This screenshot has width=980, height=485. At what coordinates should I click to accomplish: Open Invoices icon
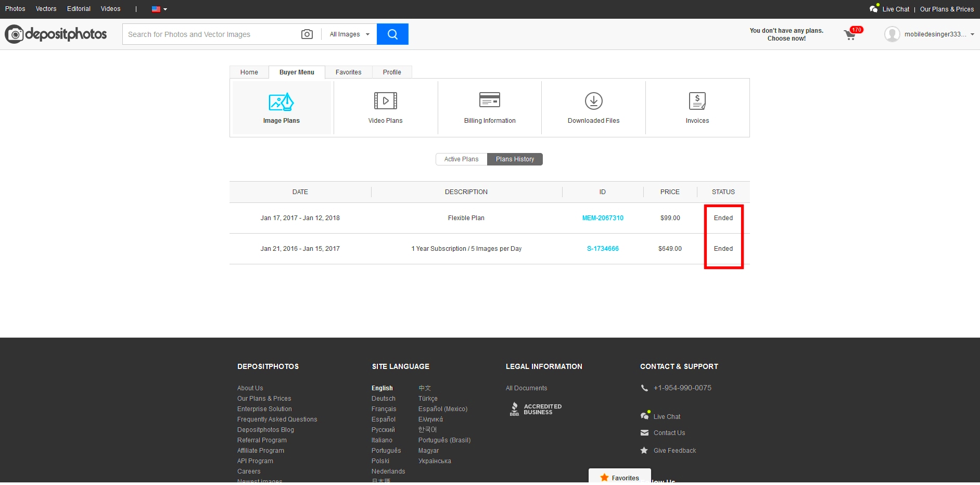[x=697, y=101]
